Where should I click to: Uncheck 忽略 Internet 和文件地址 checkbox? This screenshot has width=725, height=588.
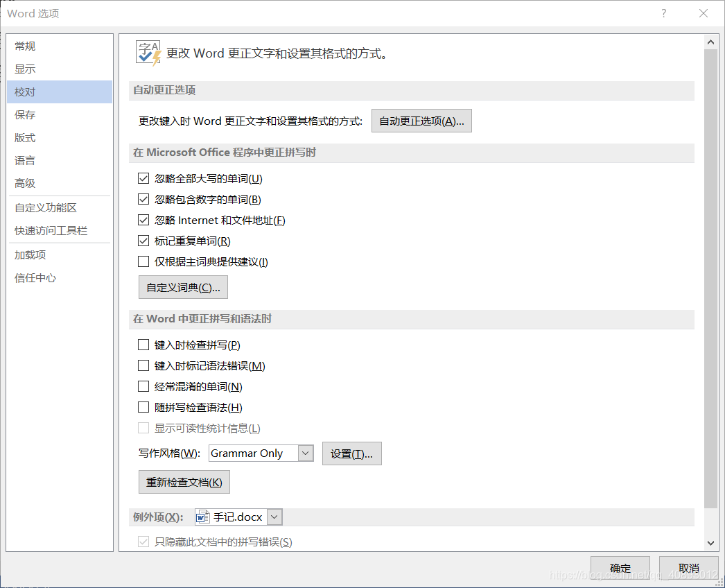(143, 220)
